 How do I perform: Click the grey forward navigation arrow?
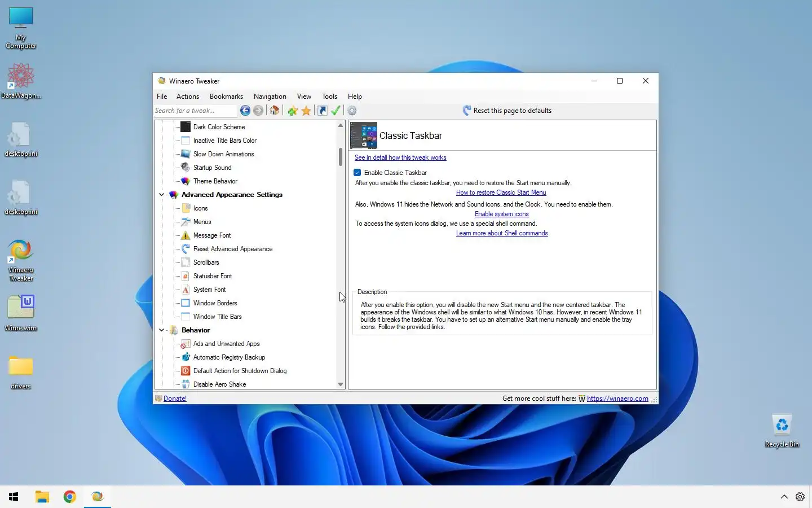click(x=258, y=111)
